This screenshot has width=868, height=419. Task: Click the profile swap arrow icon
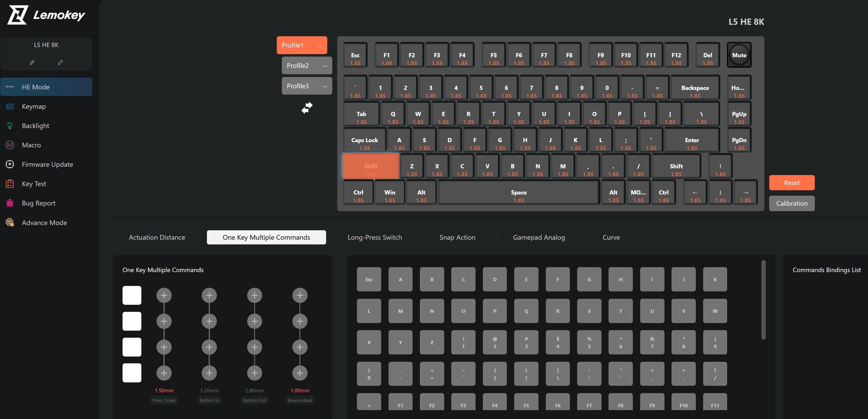[306, 107]
